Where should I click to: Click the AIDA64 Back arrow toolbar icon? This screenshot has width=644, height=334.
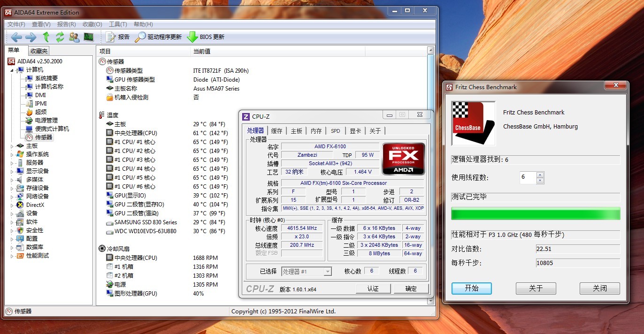click(x=16, y=37)
